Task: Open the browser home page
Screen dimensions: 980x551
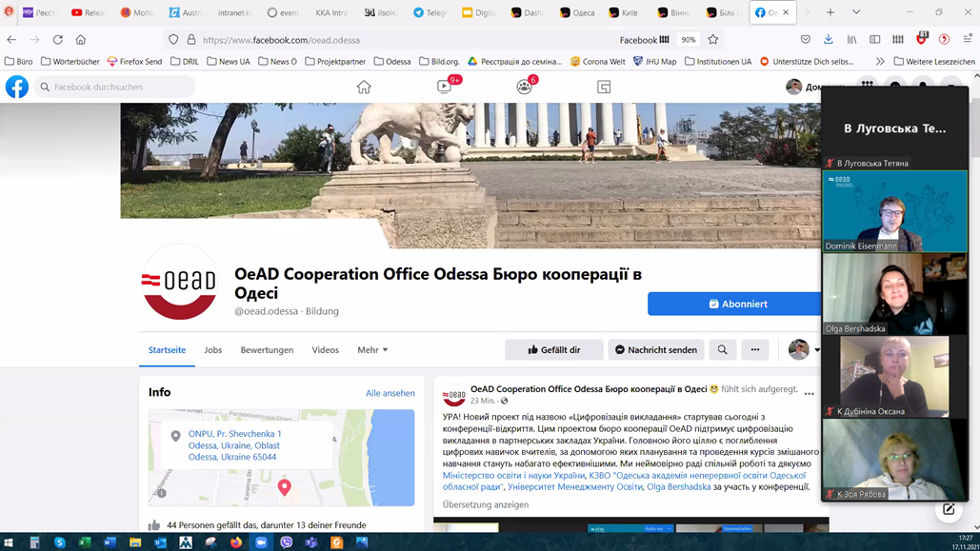Action: tap(81, 39)
